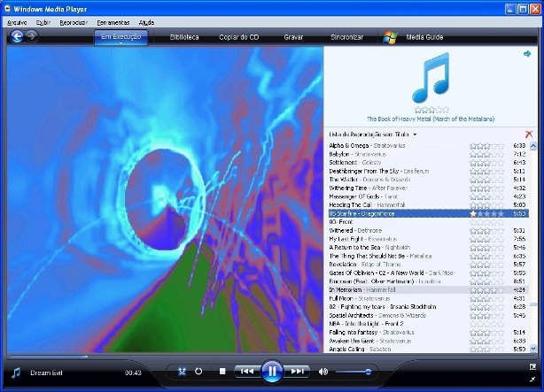Mute the sound via speaker icon
544x392 pixels.
tap(323, 372)
